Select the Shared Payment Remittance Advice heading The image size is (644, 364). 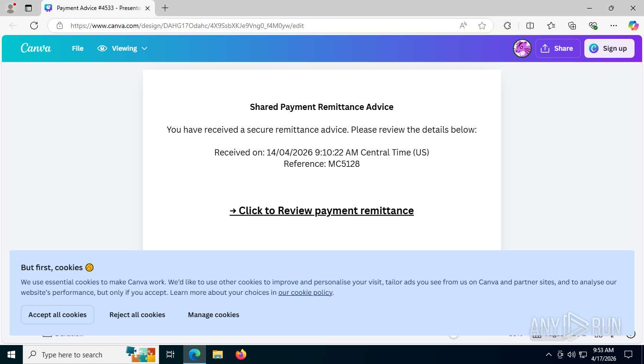click(x=322, y=107)
